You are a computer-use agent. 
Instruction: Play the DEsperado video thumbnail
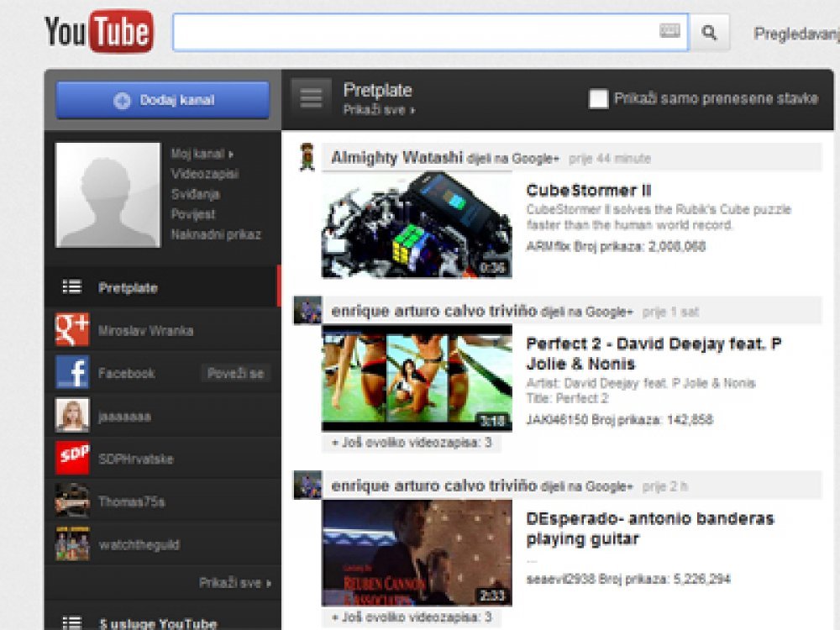417,553
